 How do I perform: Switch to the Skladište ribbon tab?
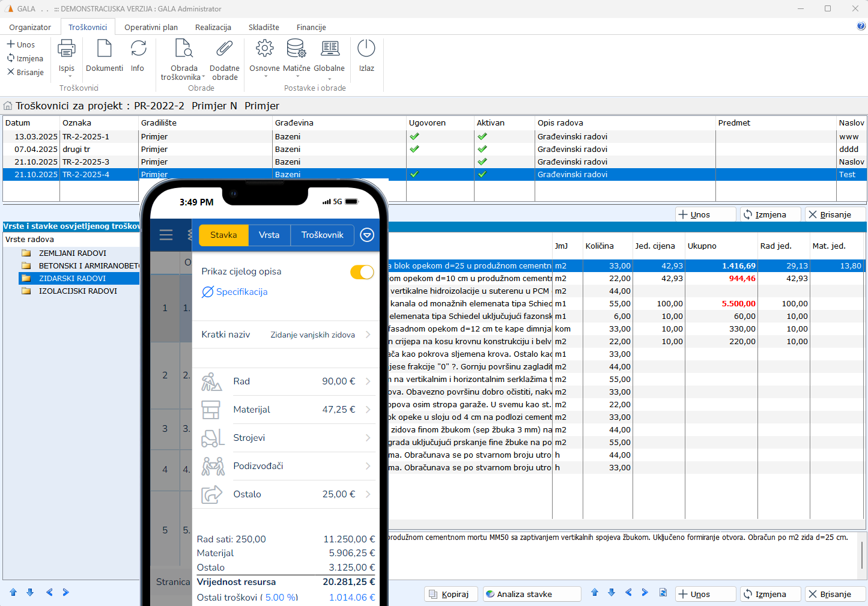tap(264, 27)
